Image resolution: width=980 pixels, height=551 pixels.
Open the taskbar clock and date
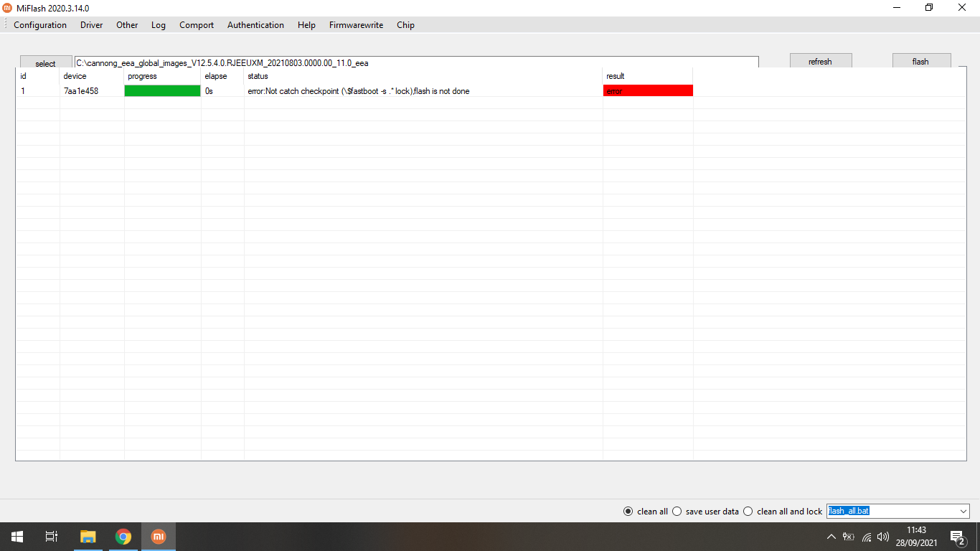(x=916, y=537)
